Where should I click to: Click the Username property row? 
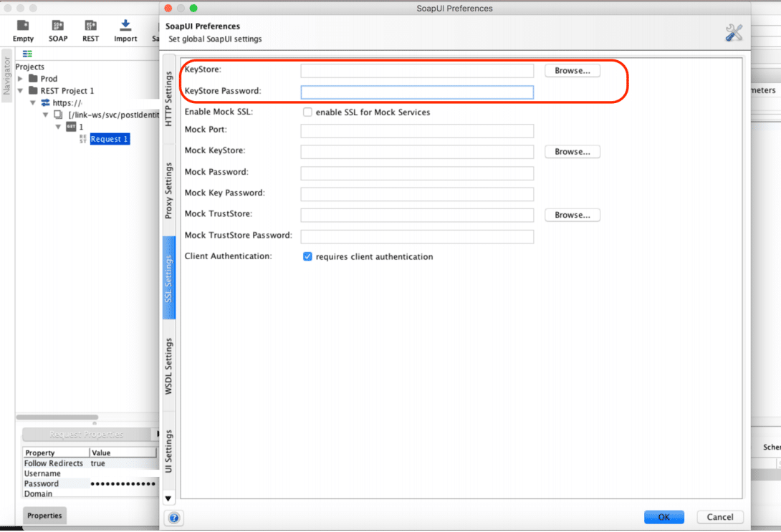coord(90,473)
